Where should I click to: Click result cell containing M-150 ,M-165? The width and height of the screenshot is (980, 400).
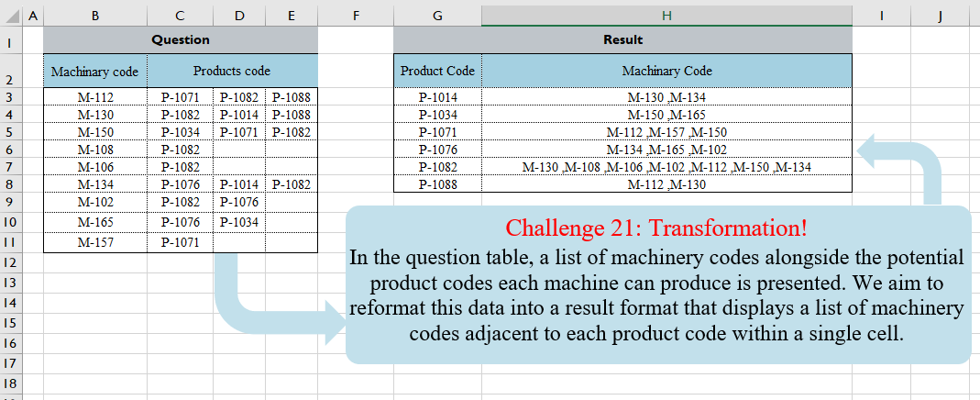tap(666, 115)
